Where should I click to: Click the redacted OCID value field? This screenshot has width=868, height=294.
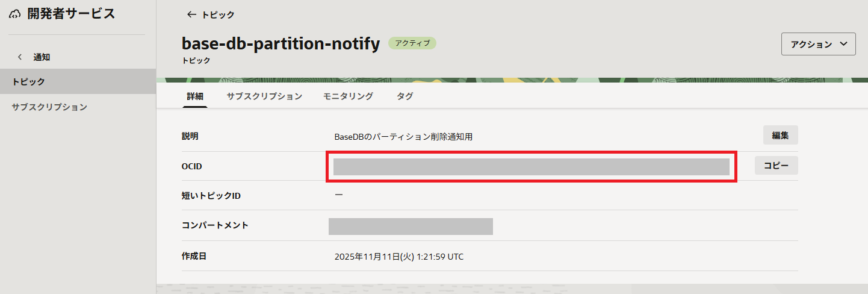pyautogui.click(x=531, y=167)
